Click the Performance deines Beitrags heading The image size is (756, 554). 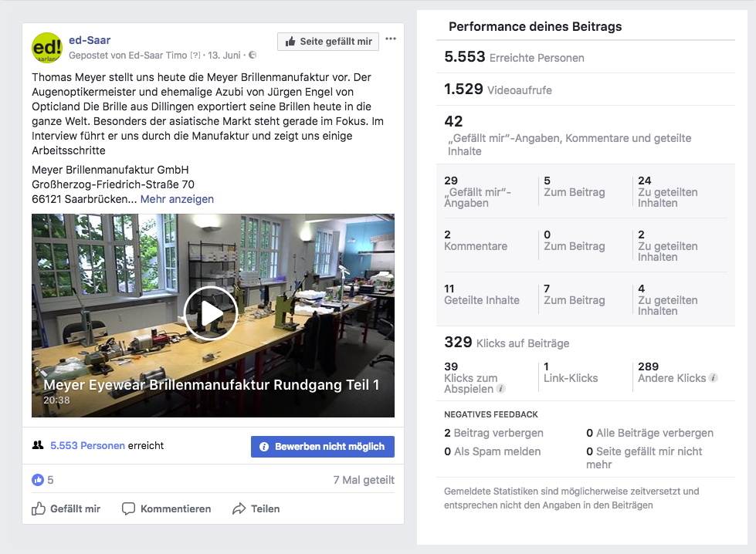[x=535, y=26]
